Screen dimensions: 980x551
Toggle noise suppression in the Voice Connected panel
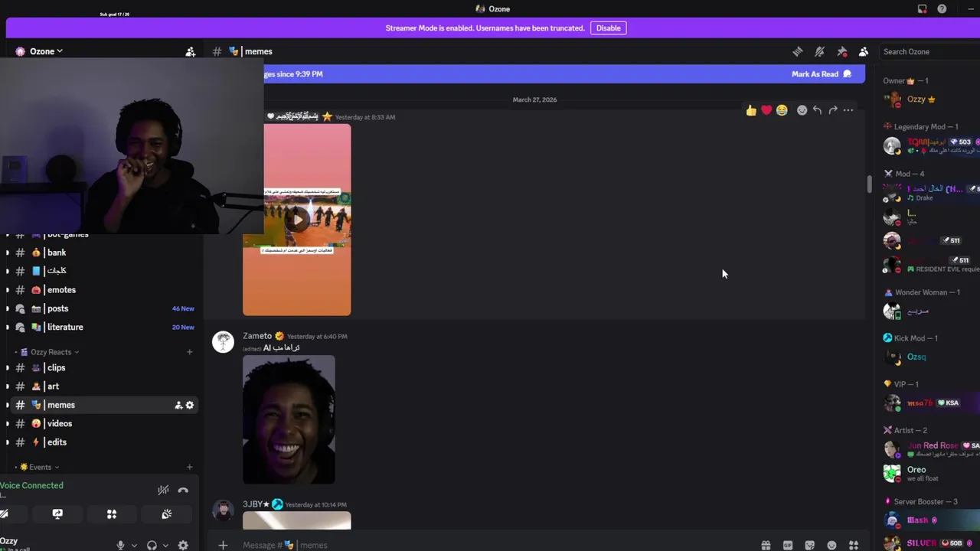pos(163,490)
